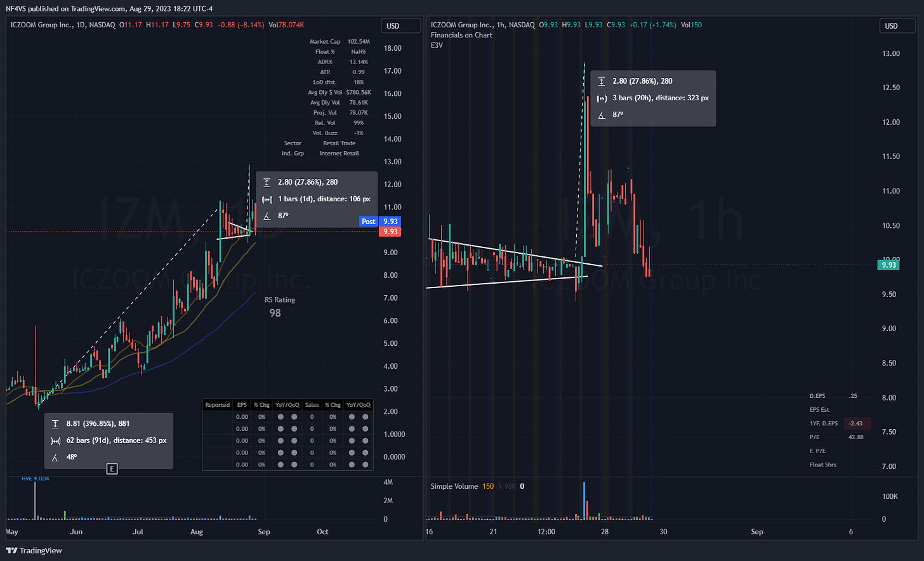
Task: Click the 18.00 price on daily price axis
Action: pyautogui.click(x=393, y=48)
